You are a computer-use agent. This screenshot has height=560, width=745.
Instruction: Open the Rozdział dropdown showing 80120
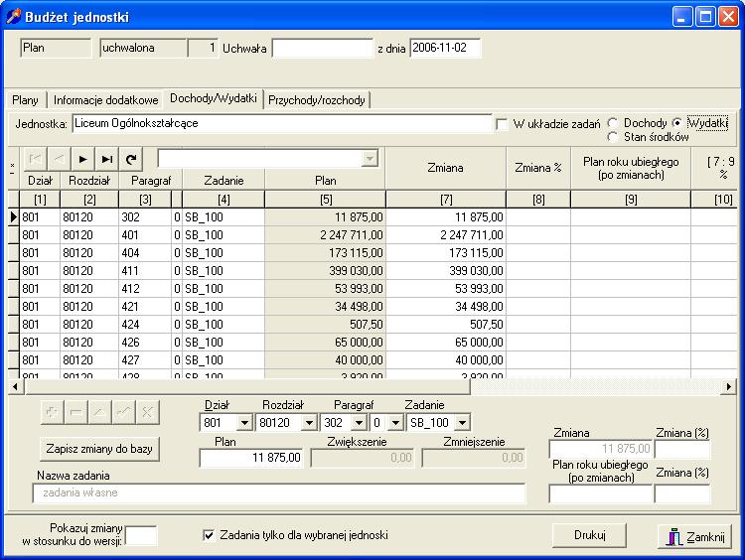click(309, 422)
